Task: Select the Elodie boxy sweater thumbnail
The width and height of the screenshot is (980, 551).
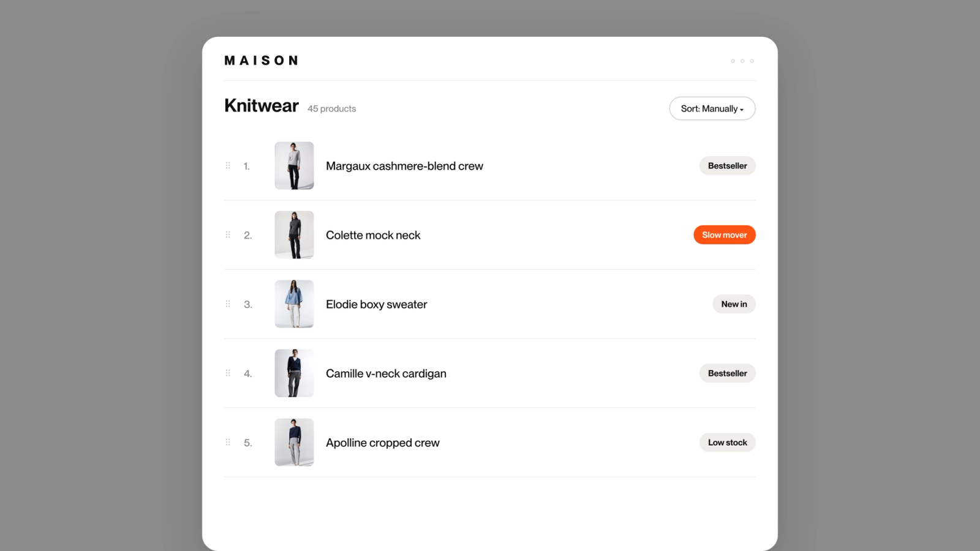Action: tap(294, 304)
